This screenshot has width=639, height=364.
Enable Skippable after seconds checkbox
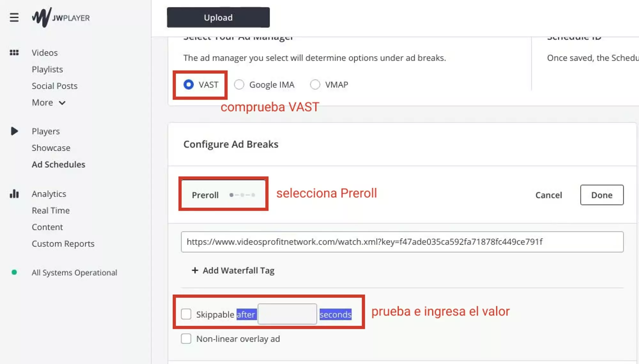coord(186,314)
